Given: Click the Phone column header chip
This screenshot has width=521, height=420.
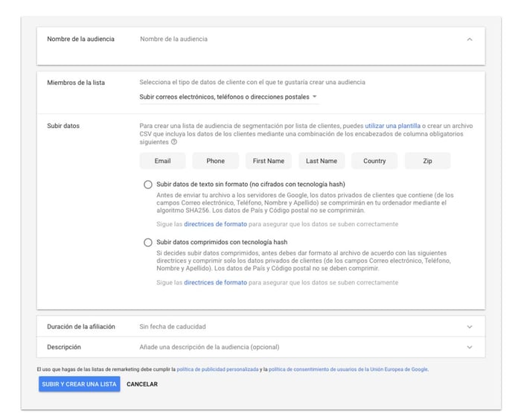Looking at the screenshot, I should tap(215, 161).
